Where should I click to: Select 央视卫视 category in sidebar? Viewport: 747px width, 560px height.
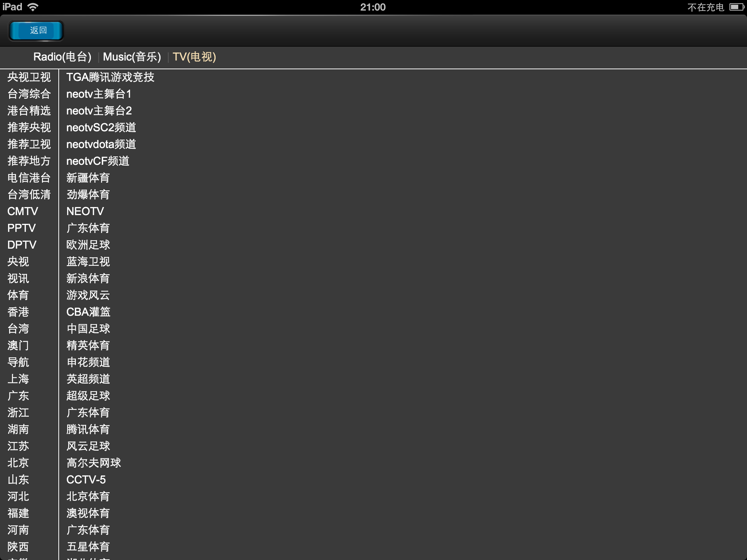29,77
